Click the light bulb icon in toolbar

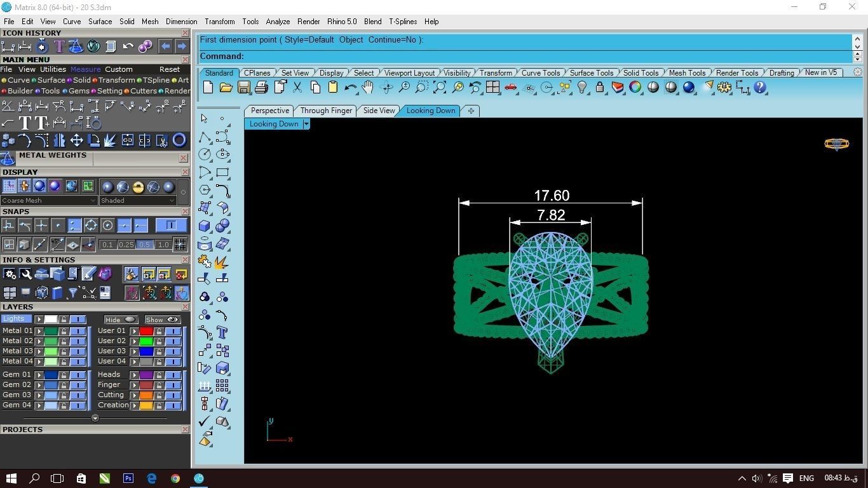(582, 88)
